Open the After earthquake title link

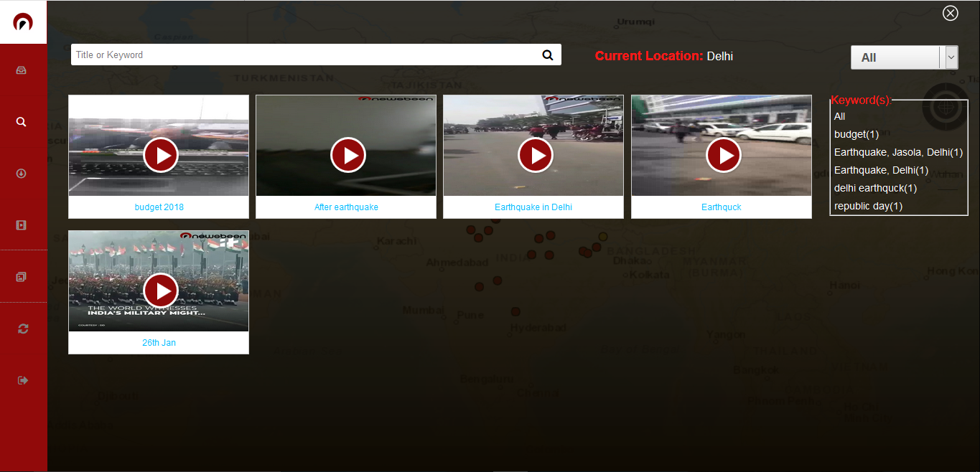coord(346,207)
